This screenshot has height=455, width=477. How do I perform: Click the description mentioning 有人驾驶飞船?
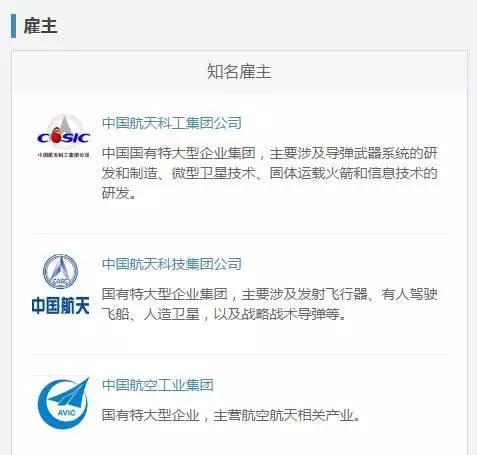tap(269, 304)
